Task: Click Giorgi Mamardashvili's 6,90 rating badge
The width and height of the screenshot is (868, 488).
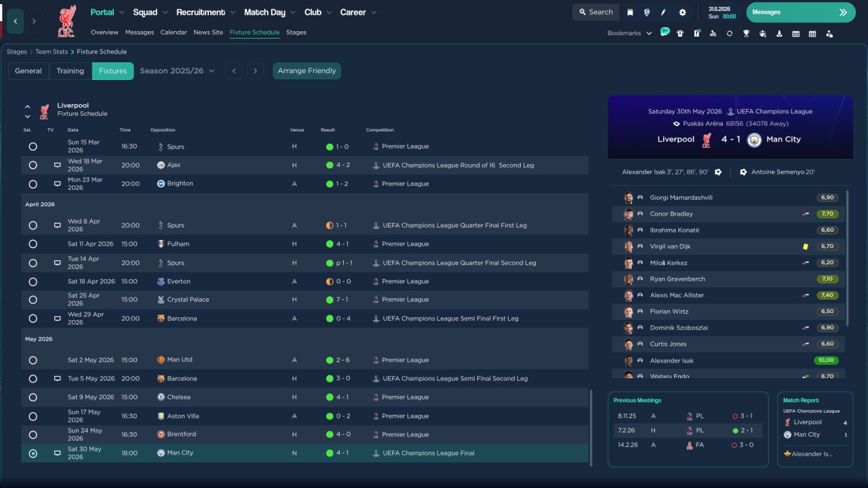Action: pos(827,198)
